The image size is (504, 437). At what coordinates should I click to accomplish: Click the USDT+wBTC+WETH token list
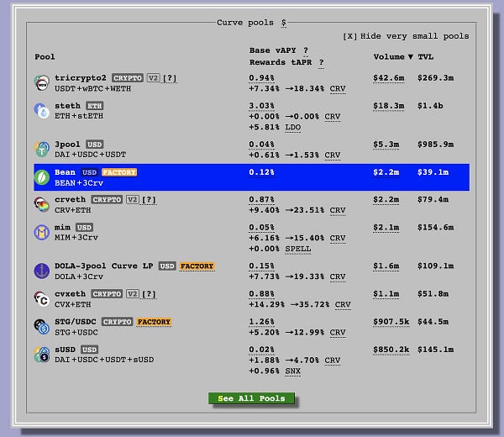pos(92,89)
